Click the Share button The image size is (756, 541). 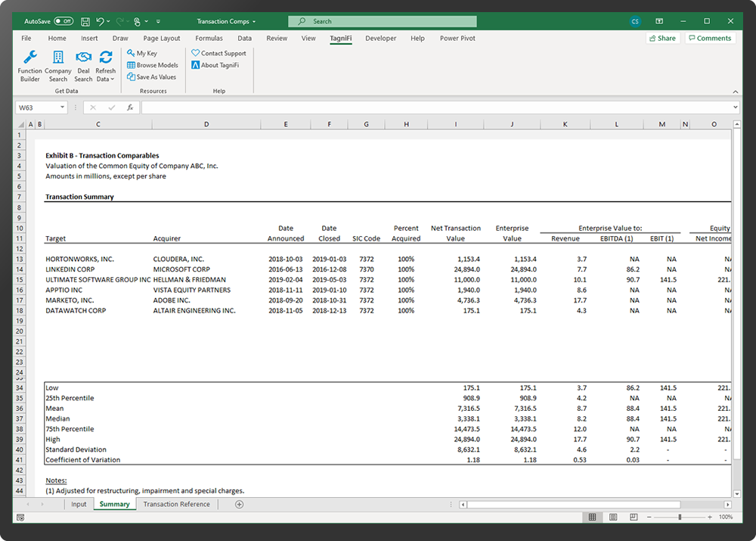tap(662, 38)
